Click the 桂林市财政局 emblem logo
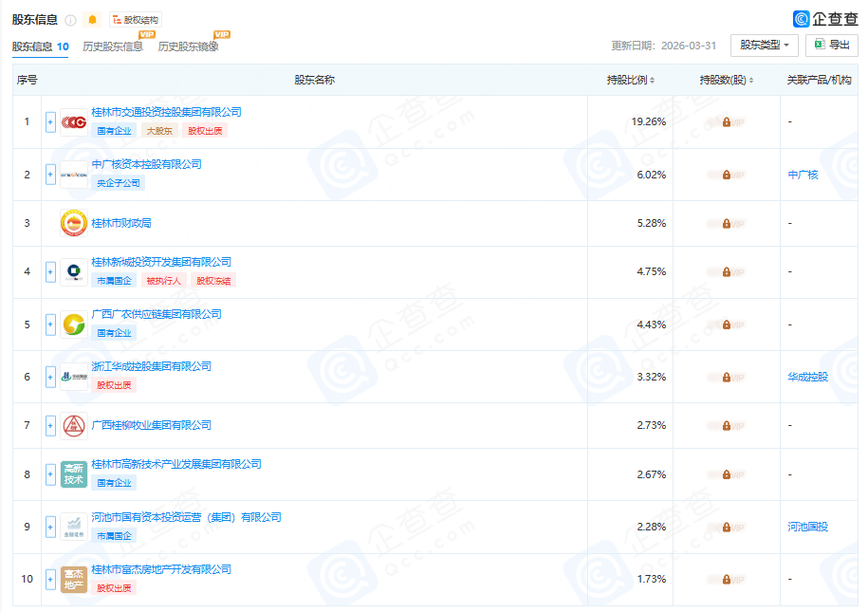This screenshot has height=612, width=868. click(x=74, y=223)
